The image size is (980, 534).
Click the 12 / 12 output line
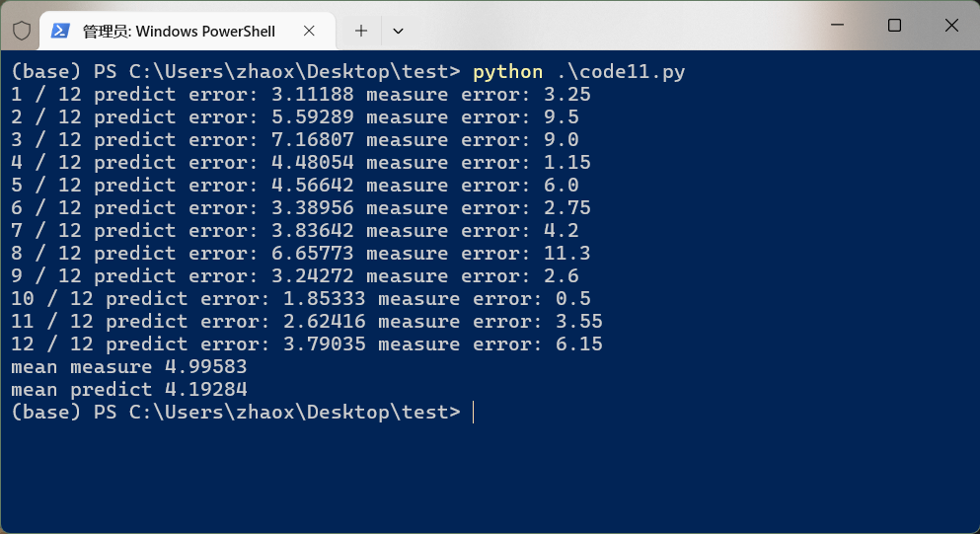pyautogui.click(x=306, y=343)
